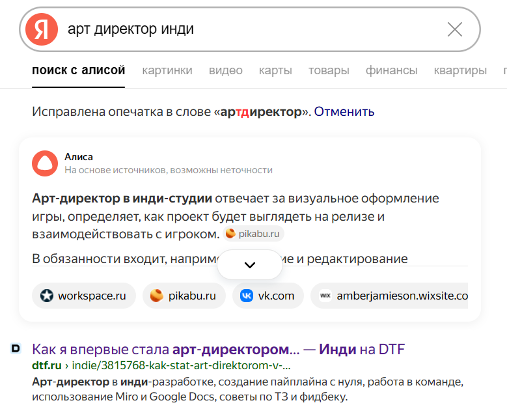Click the workspace.ru star icon
This screenshot has width=507, height=420.
pyautogui.click(x=47, y=296)
